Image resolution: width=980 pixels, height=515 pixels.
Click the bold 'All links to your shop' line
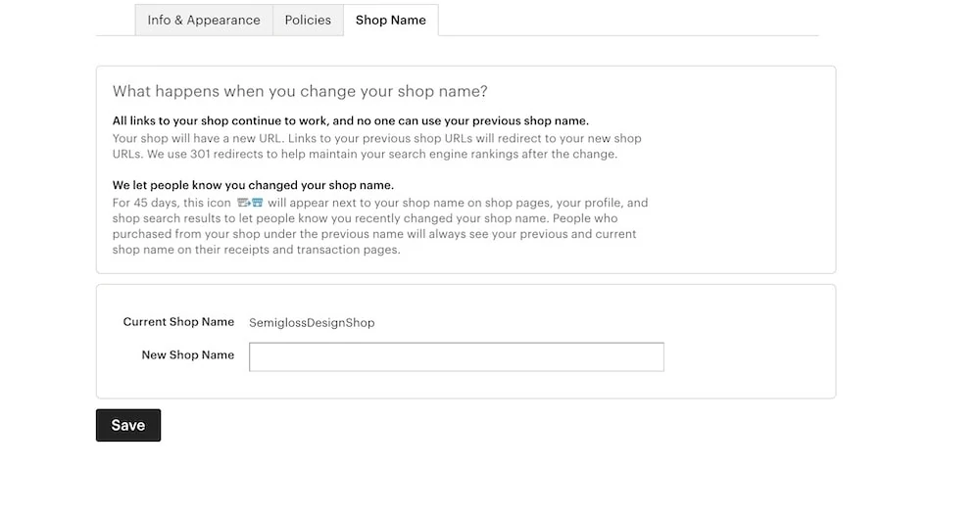click(x=351, y=121)
